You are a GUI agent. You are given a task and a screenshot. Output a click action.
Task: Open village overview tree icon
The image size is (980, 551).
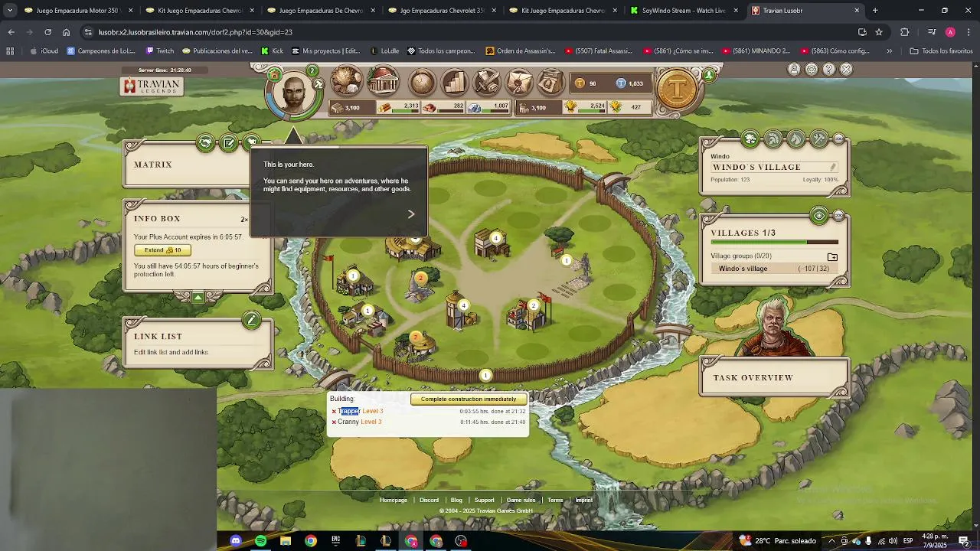(750, 139)
